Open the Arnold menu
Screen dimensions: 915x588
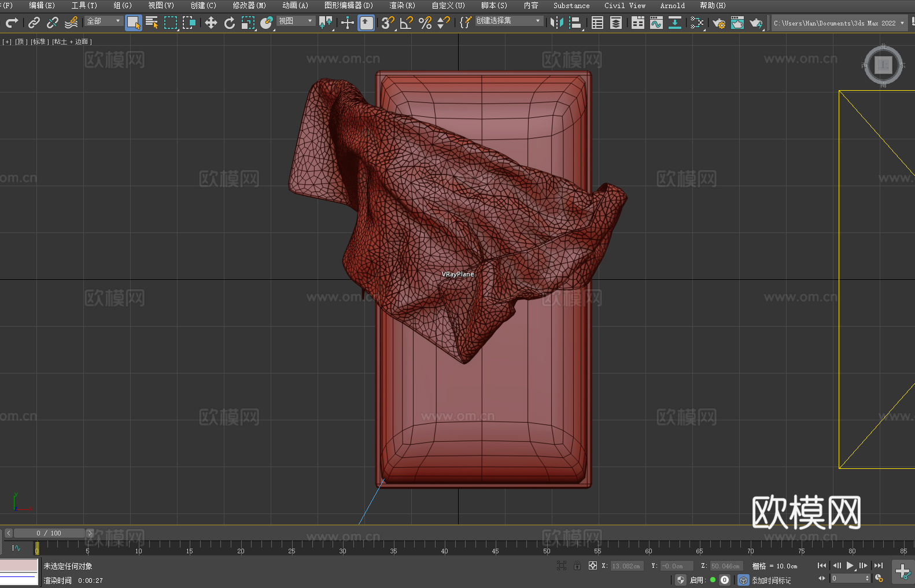pyautogui.click(x=673, y=5)
